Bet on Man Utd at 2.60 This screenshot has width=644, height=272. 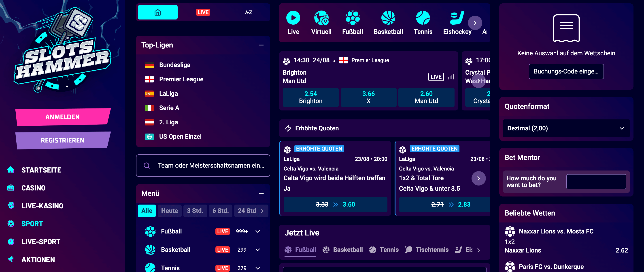point(426,97)
